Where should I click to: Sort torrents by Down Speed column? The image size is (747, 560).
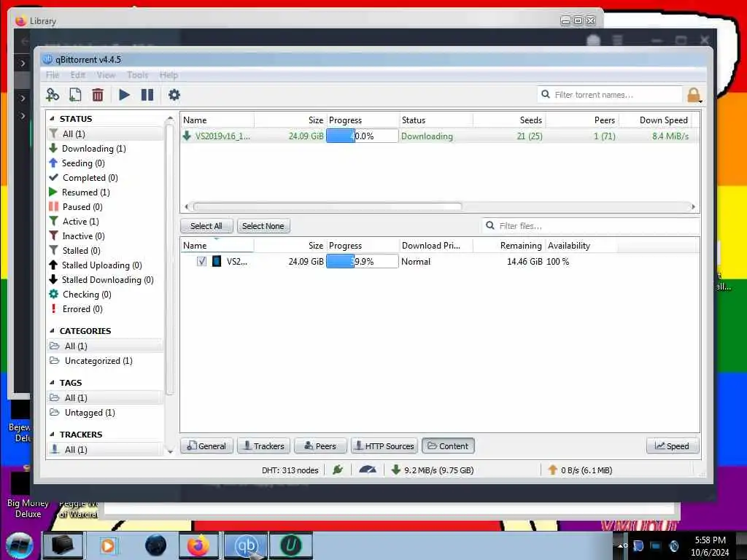(x=655, y=120)
